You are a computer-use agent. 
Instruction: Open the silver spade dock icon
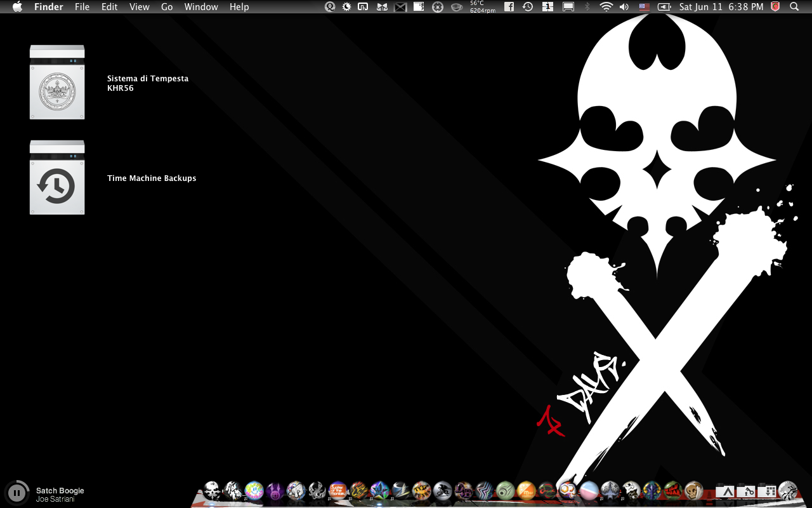[x=610, y=490]
